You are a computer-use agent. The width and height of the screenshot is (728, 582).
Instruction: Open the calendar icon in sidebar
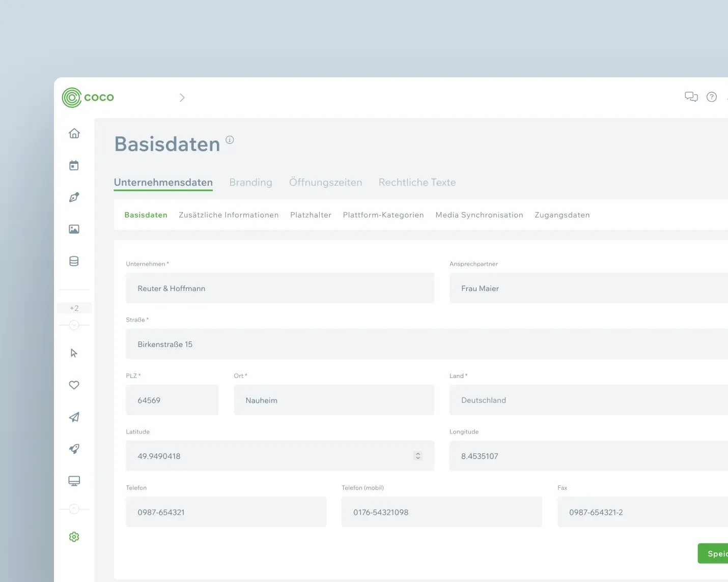[74, 165]
